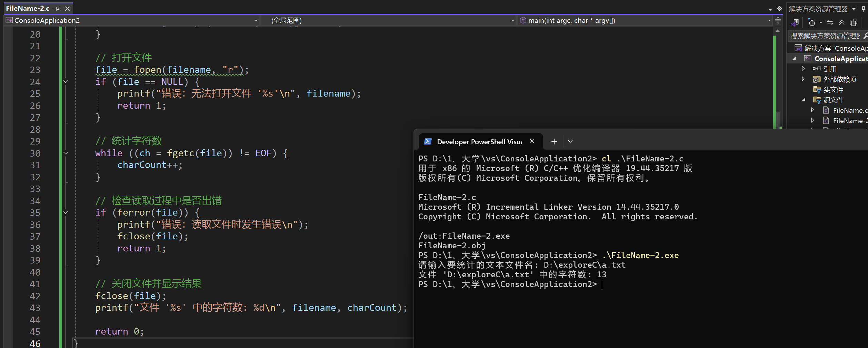
Task: Open the editor tab settings gear
Action: [779, 9]
